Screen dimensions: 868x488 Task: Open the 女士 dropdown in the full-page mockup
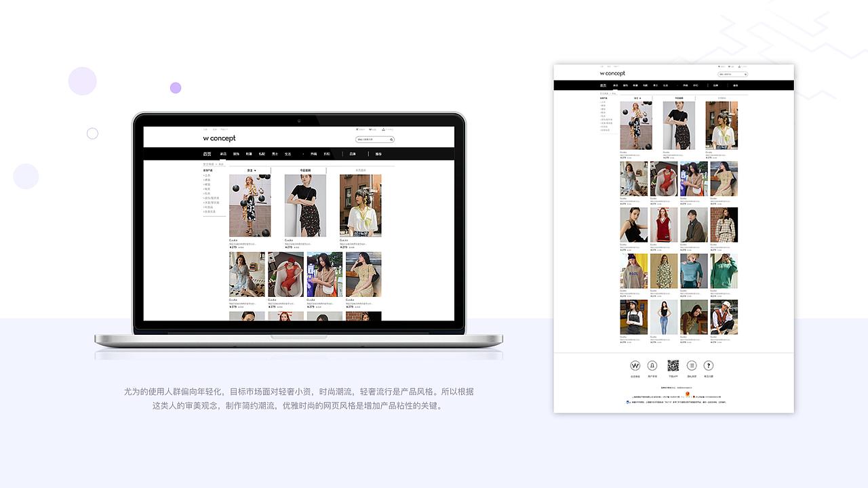point(636,98)
